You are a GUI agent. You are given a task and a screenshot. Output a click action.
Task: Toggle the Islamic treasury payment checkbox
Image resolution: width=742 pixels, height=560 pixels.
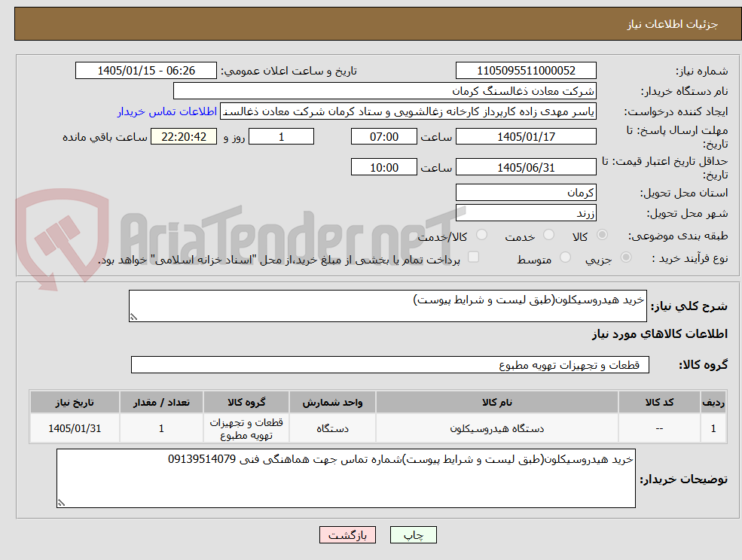click(473, 257)
